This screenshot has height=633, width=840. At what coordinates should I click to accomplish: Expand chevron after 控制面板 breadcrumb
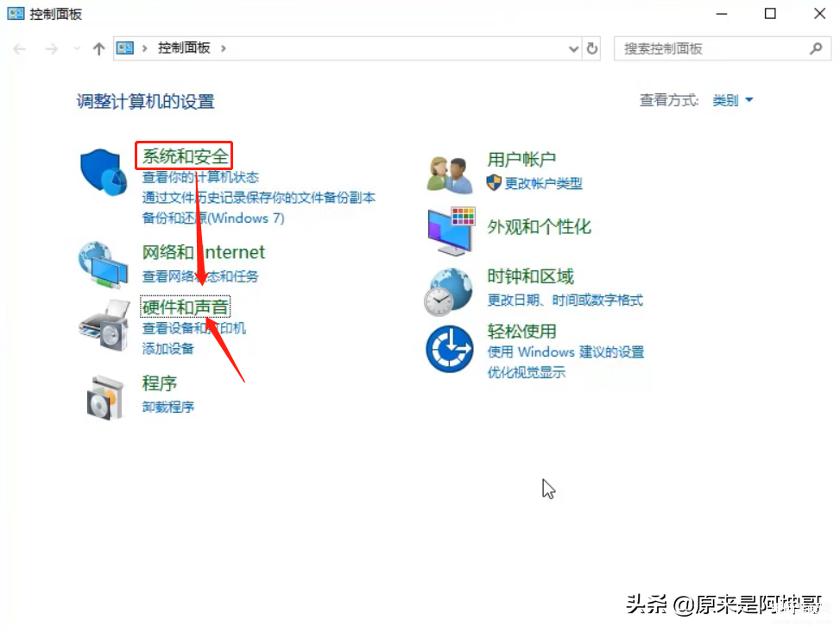(x=224, y=48)
